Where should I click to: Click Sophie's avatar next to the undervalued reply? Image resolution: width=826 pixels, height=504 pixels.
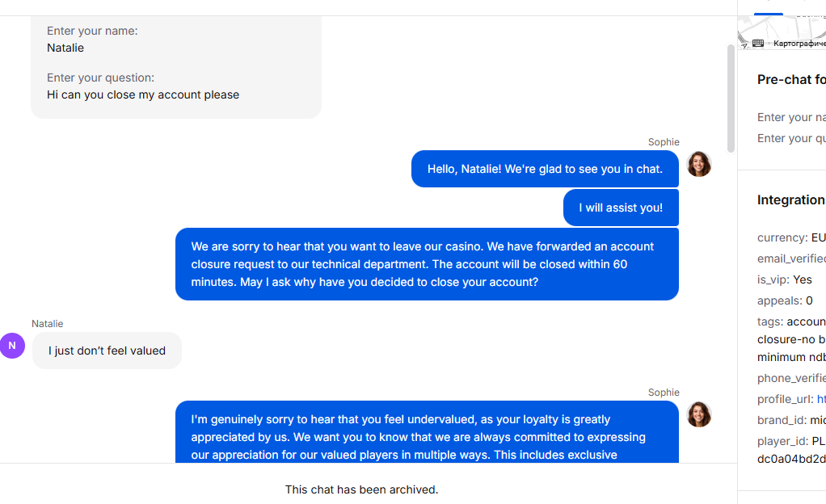coord(699,414)
